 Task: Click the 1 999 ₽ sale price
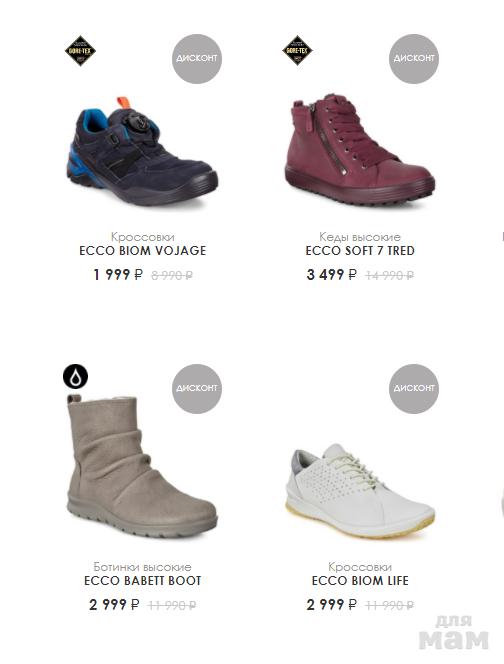[118, 275]
